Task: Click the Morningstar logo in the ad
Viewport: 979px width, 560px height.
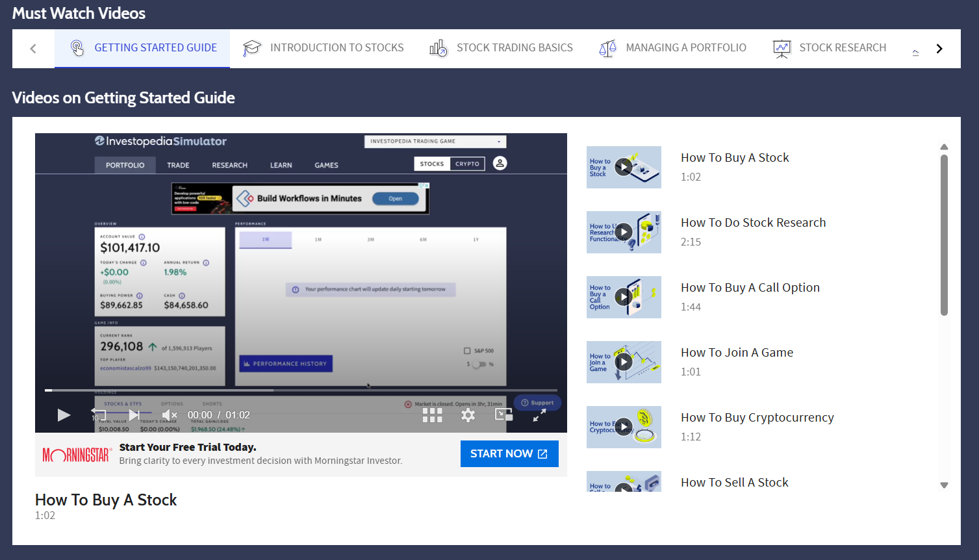Action: (x=77, y=455)
